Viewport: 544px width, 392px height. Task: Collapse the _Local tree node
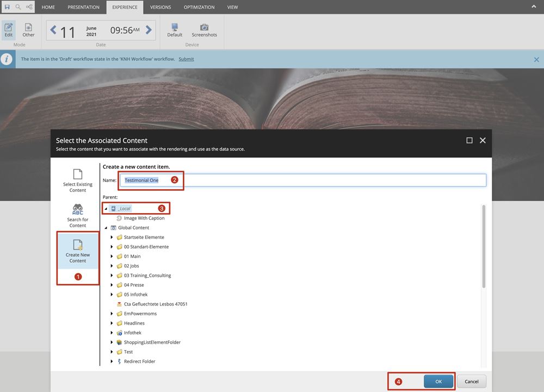[106, 209]
